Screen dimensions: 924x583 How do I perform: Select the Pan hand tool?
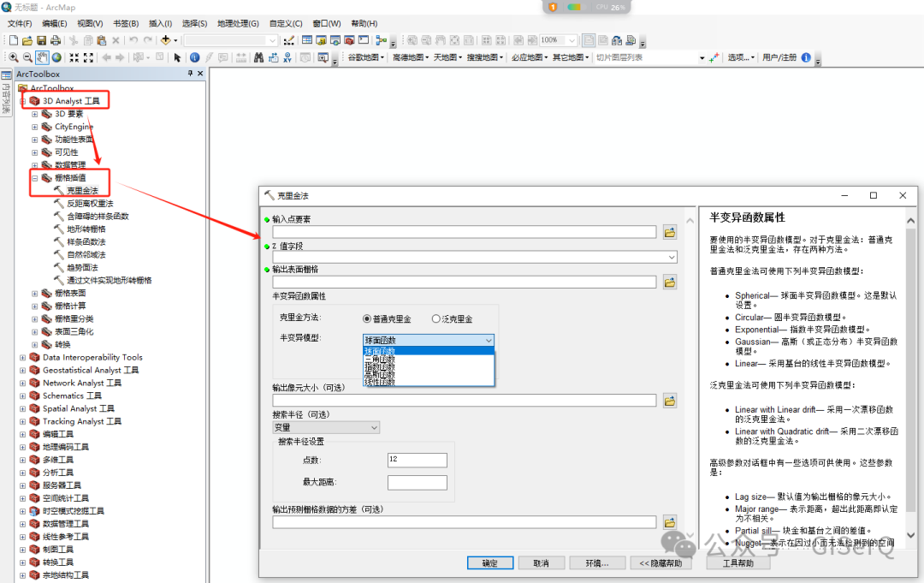click(x=42, y=57)
